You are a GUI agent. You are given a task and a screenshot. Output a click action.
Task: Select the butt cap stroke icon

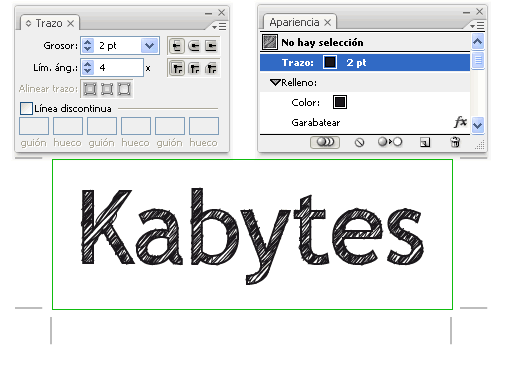177,46
